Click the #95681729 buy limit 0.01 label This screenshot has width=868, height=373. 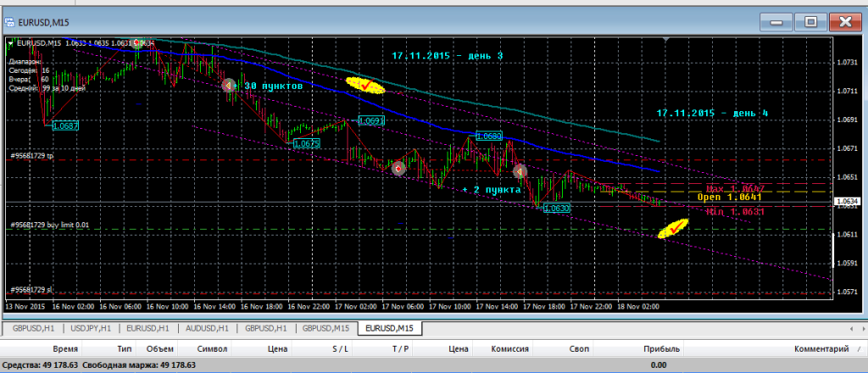[50, 225]
